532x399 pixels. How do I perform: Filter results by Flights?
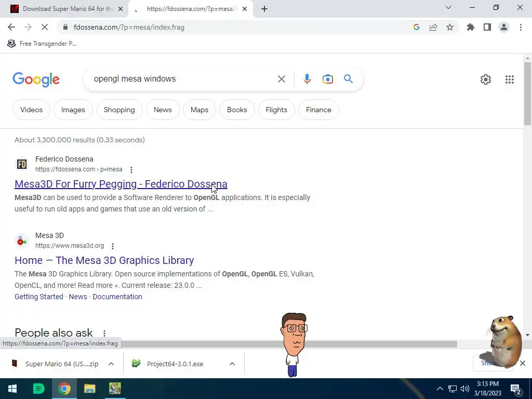click(x=276, y=110)
